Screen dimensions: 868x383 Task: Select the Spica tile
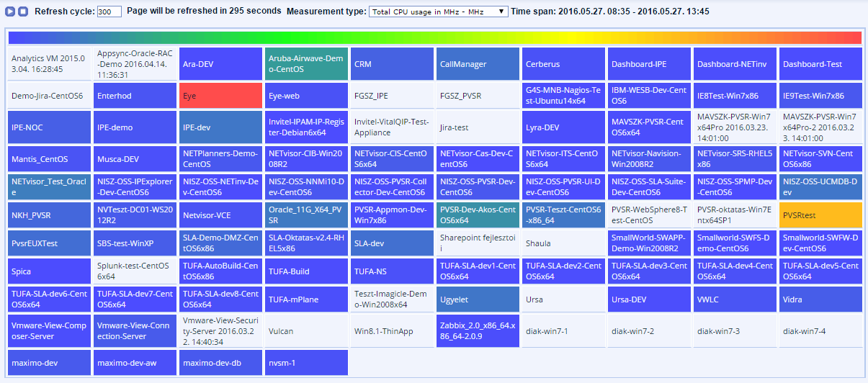point(48,271)
